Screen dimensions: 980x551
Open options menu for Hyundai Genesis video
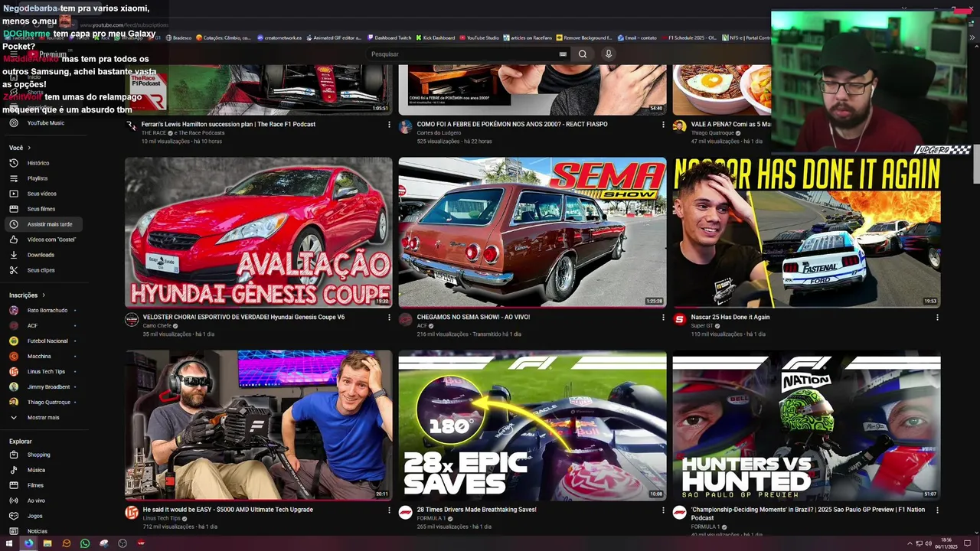(389, 318)
